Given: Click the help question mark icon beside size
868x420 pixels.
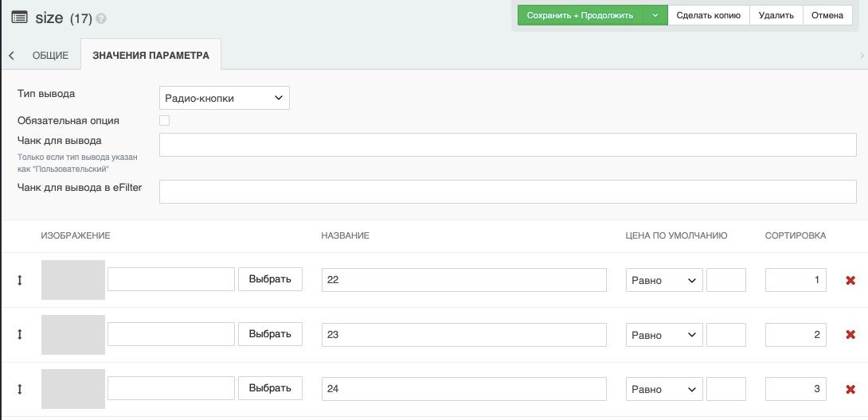Looking at the screenshot, I should (101, 19).
